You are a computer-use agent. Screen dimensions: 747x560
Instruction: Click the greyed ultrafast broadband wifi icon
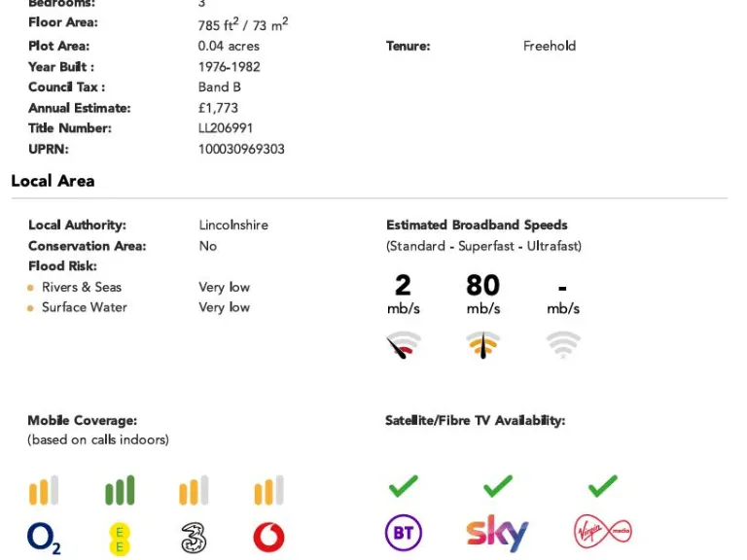pyautogui.click(x=563, y=345)
